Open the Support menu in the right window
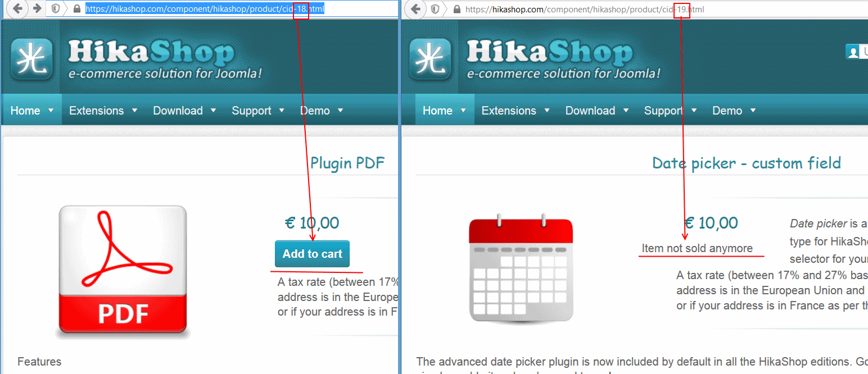 click(671, 111)
